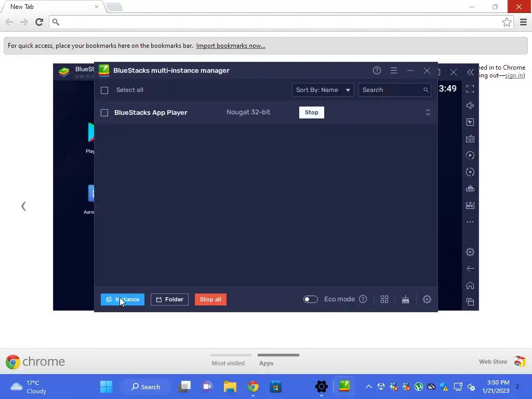Open the Sort By: Name dropdown
532x399 pixels.
pyautogui.click(x=323, y=90)
